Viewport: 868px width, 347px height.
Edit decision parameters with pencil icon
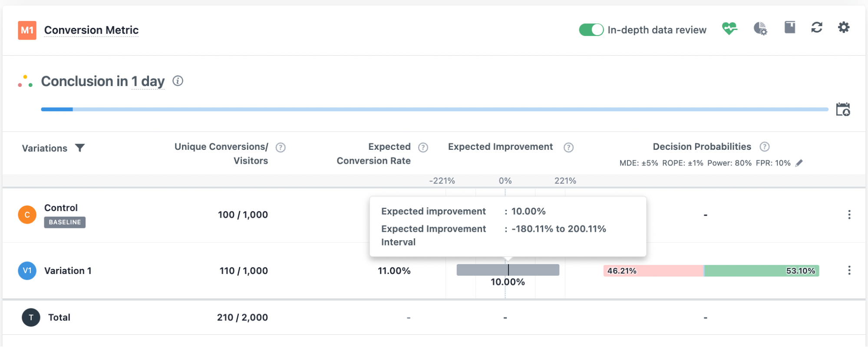pyautogui.click(x=799, y=163)
